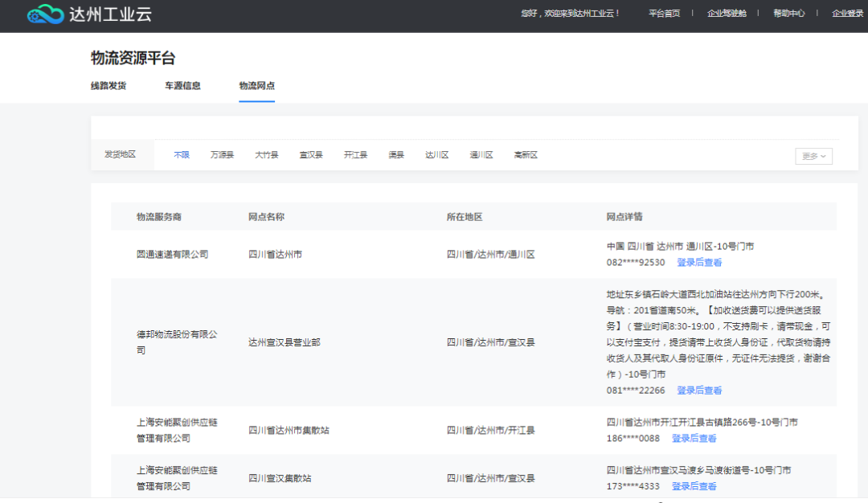Click the 达州工业云 cloud logo
Viewport: 868px width, 503px height.
coord(45,14)
